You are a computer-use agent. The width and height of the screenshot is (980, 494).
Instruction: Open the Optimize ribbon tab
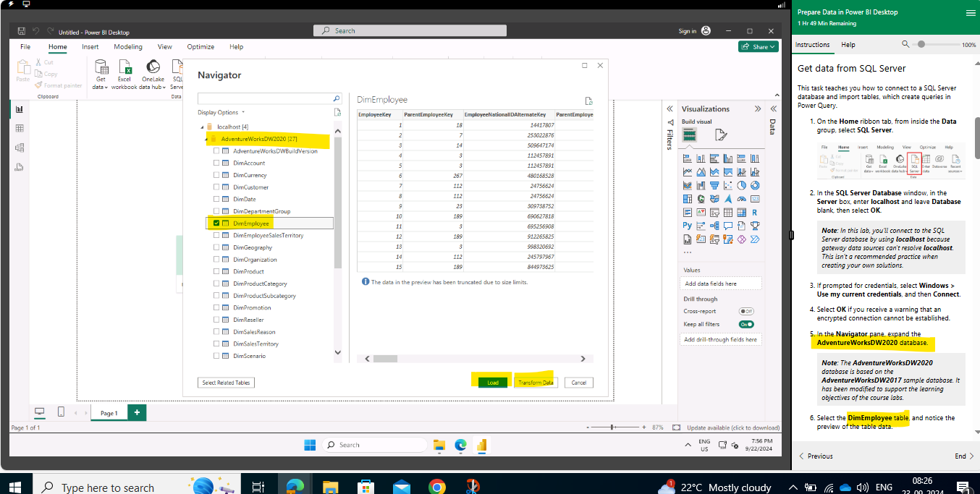(x=200, y=46)
